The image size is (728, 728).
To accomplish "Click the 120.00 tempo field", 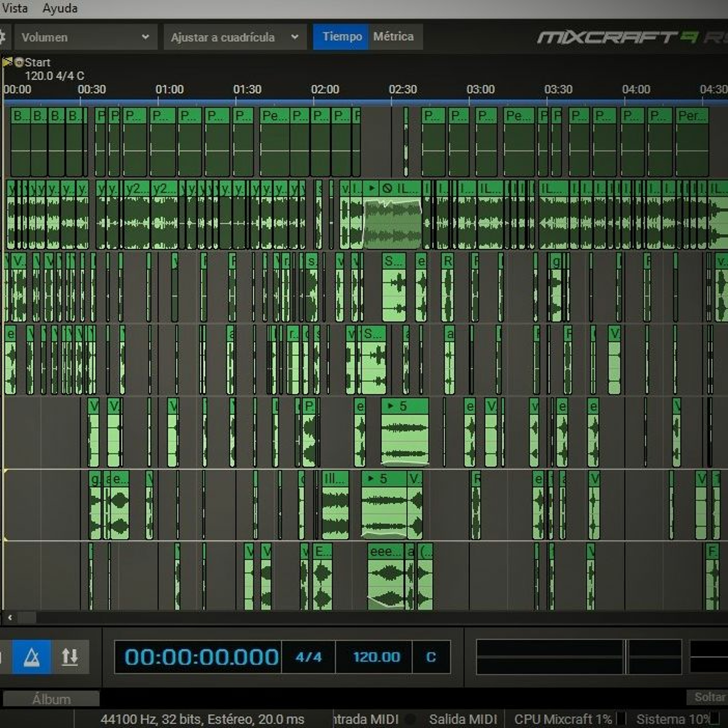I will pyautogui.click(x=376, y=657).
